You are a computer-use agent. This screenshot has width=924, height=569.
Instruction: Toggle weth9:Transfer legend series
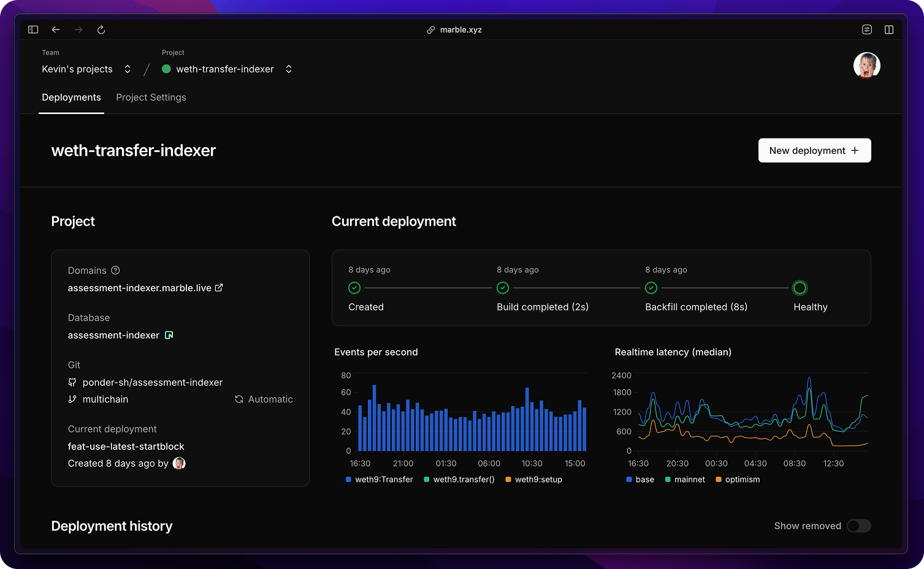(x=379, y=479)
